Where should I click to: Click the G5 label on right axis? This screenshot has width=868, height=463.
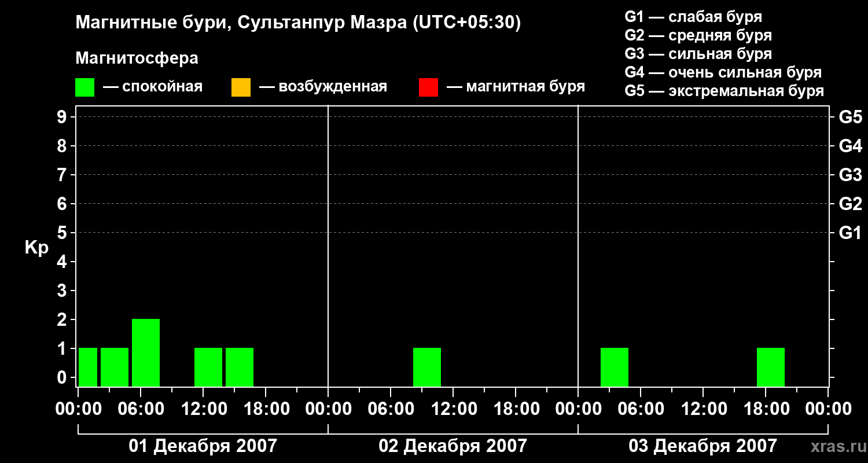(850, 117)
